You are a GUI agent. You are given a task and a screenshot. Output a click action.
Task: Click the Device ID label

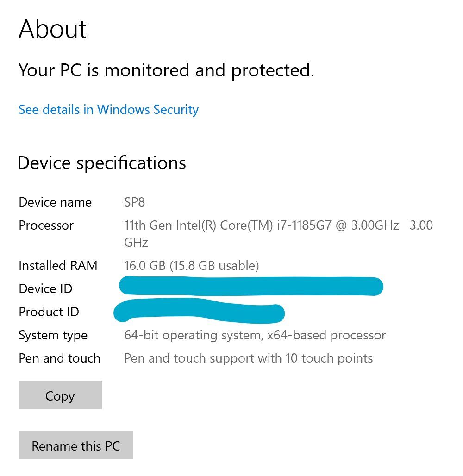coord(45,289)
